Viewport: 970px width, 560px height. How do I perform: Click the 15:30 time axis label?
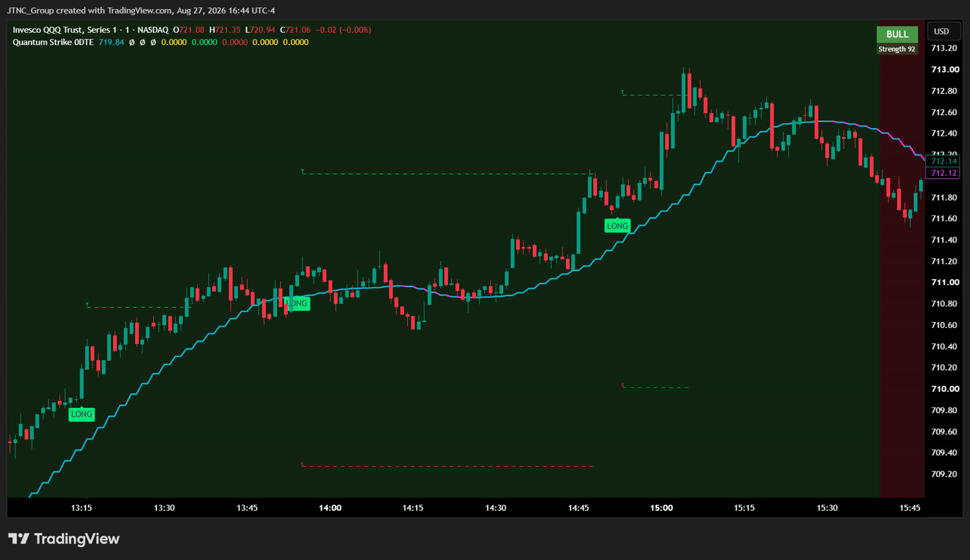[827, 508]
